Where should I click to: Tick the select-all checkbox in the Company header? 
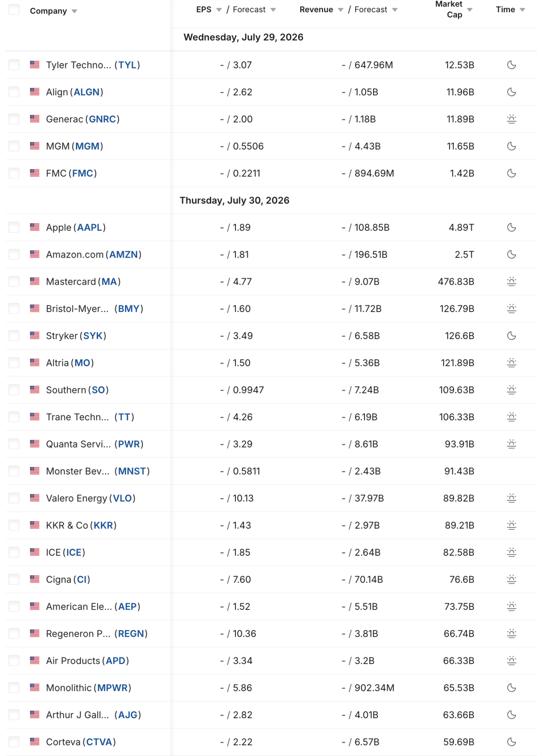(14, 10)
